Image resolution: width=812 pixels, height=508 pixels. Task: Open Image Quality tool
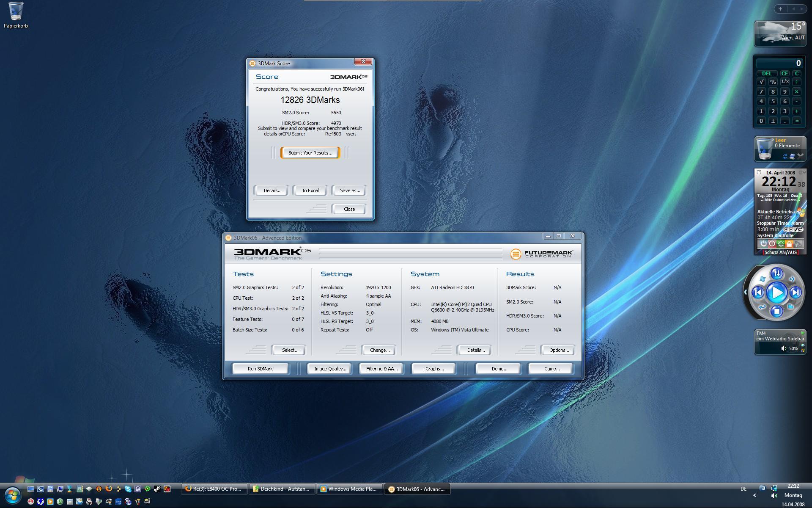click(330, 369)
